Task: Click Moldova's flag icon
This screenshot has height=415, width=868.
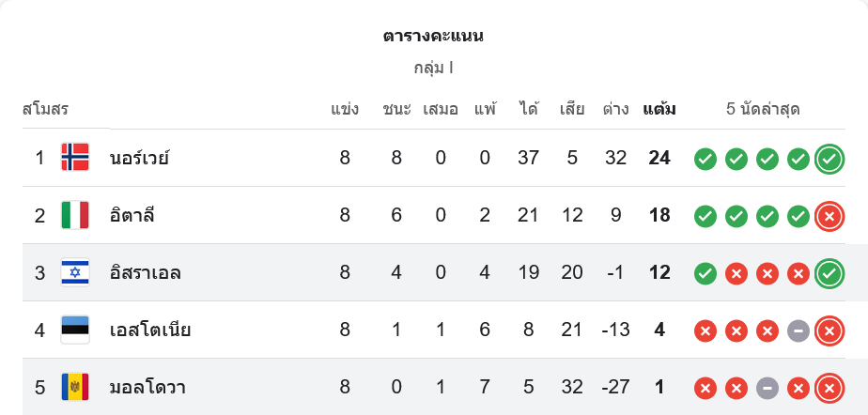Action: click(75, 388)
